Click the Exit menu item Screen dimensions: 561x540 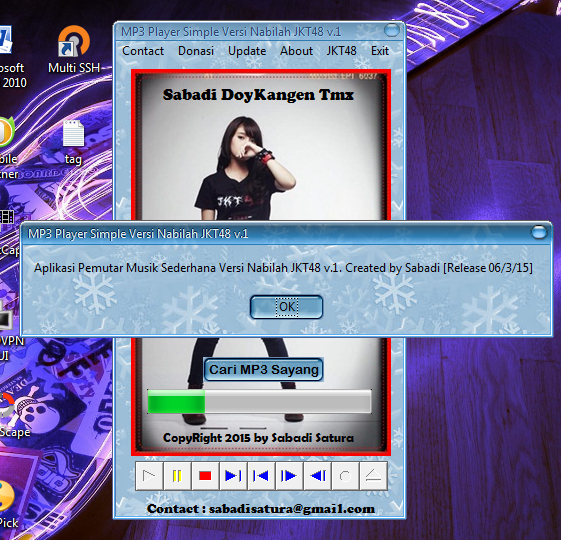click(x=380, y=51)
